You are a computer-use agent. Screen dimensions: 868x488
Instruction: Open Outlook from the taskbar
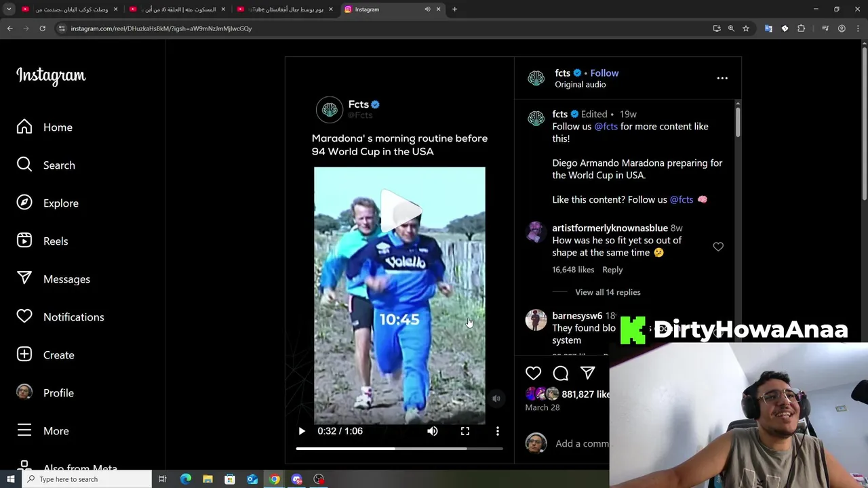252,479
